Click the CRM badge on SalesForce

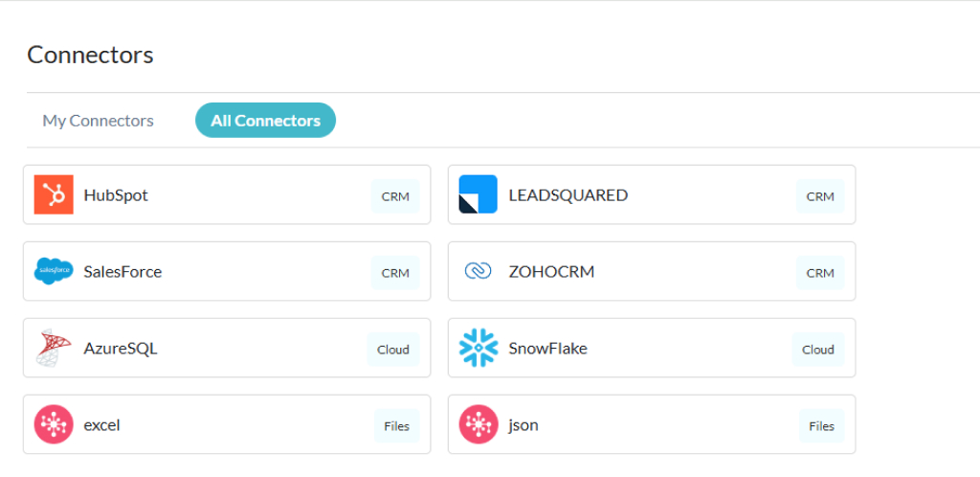pos(395,273)
